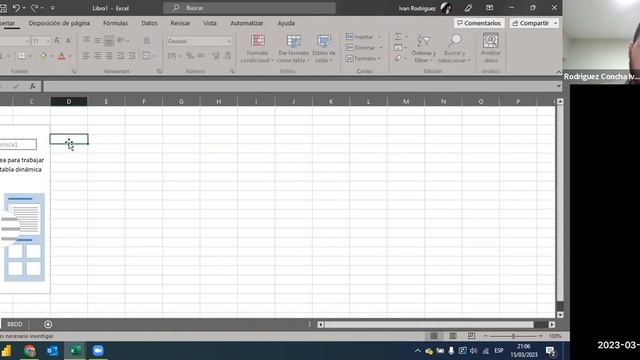Open Estilos de celda gallery
This screenshot has width=640, height=360.
(324, 49)
